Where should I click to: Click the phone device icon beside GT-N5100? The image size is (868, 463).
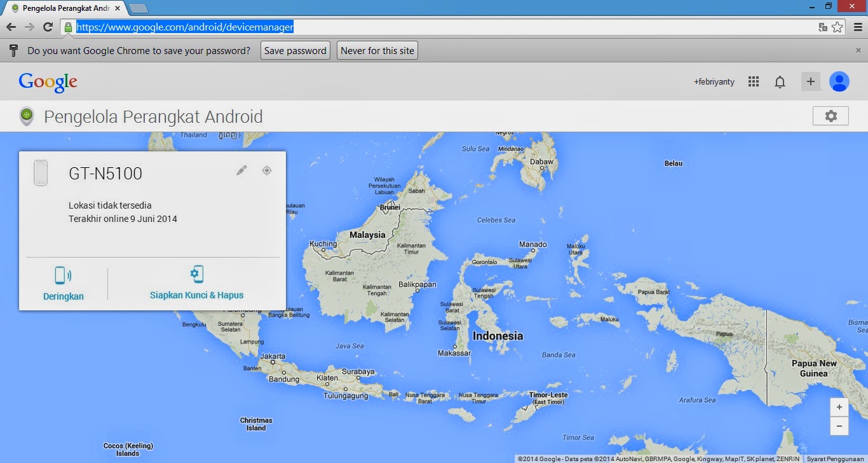41,173
